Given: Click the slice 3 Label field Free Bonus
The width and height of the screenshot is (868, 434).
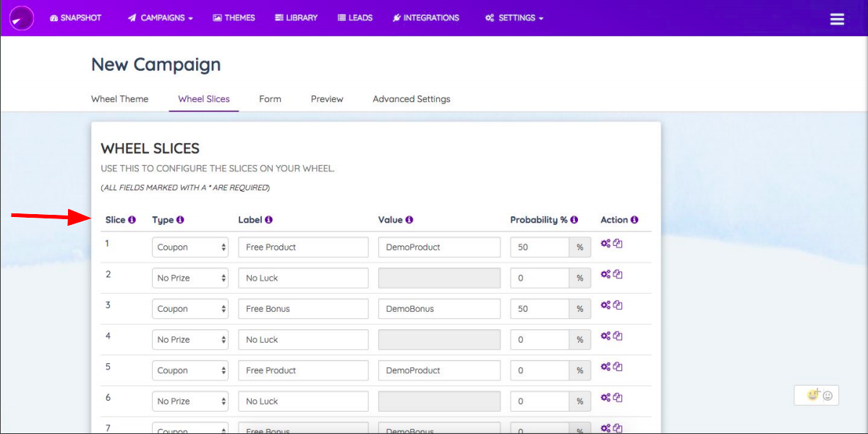Looking at the screenshot, I should coord(303,309).
